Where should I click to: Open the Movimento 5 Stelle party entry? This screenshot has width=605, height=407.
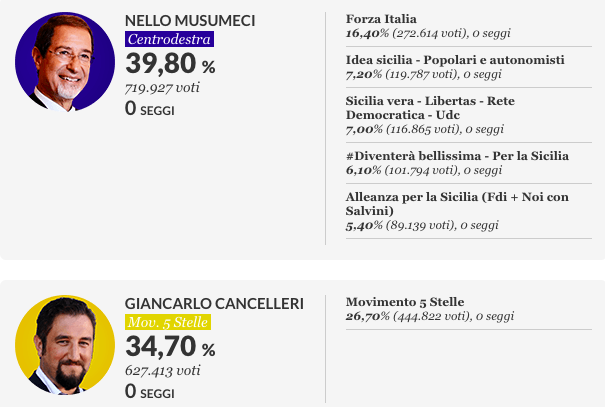469,309
